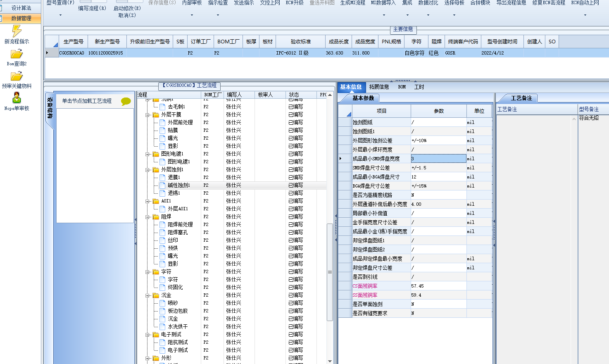Image resolution: width=609 pixels, height=364 pixels.
Task: Open the 预审关键物料 folder icon
Action: 17,76
